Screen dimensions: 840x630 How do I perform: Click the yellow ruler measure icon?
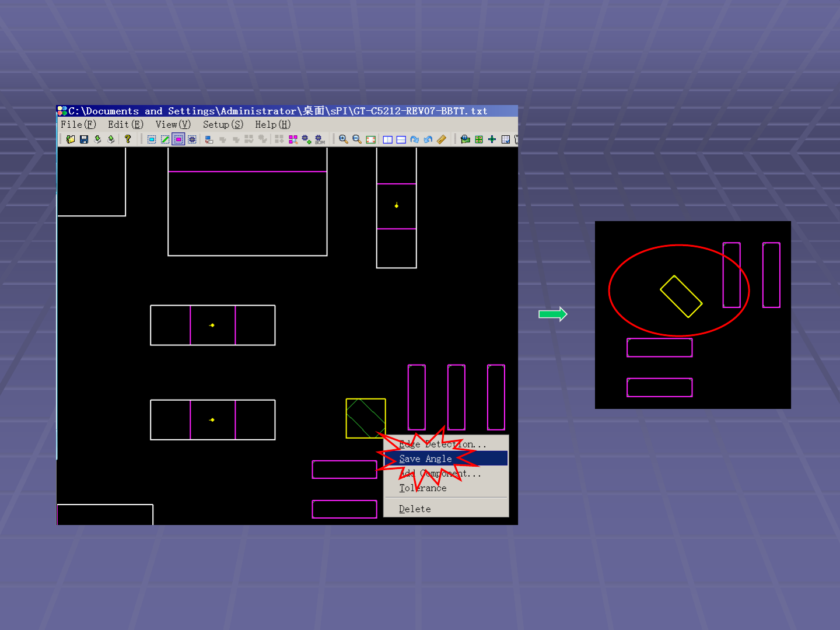pos(442,139)
